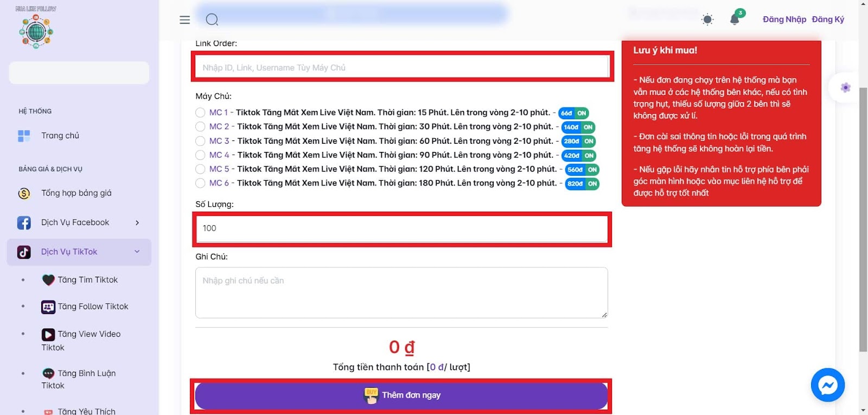The width and height of the screenshot is (868, 415).
Task: Select MC 5 120 Phút server radio
Action: [200, 169]
